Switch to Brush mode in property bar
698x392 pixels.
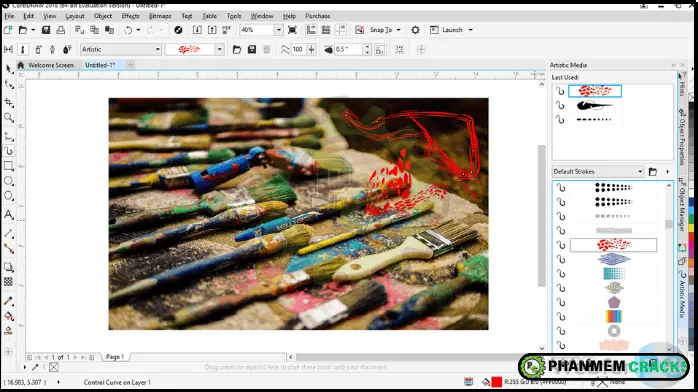(23, 49)
